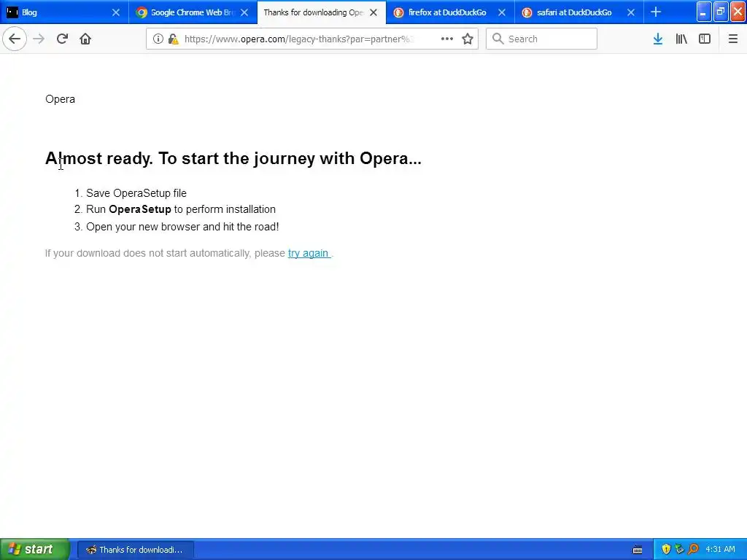Open the Downloads panel arrow
Viewport: 747px width, 560px height.
point(658,39)
